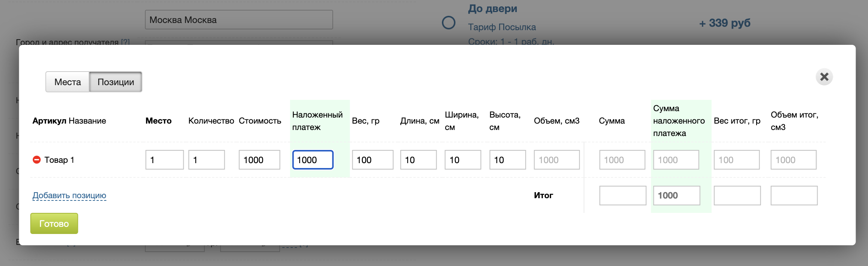Focus the Высота, см input field
Screen dimensions: 868x266
[507, 160]
